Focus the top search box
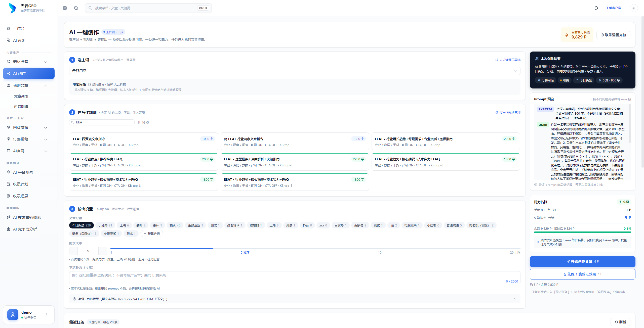The image size is (644, 328). coord(148,8)
